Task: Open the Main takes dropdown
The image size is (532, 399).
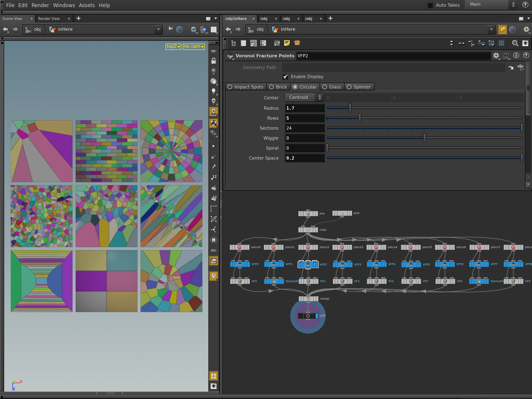Action: coord(492,5)
